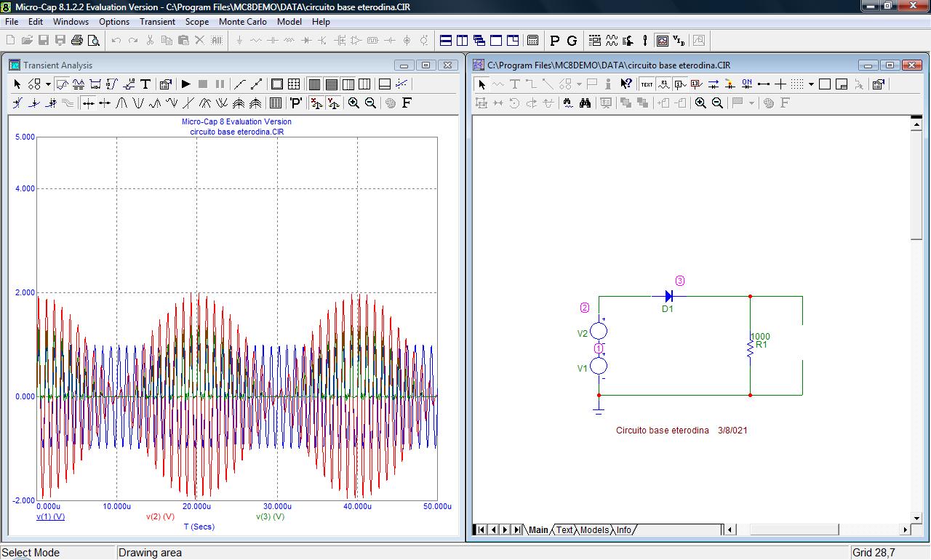
Task: Expand the graphics objects dropdown in Transient toolbar
Action: tap(48, 84)
